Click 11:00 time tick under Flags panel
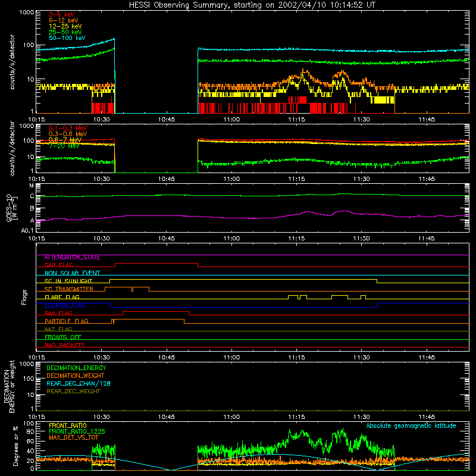This screenshot has height=476, width=476. point(231,358)
